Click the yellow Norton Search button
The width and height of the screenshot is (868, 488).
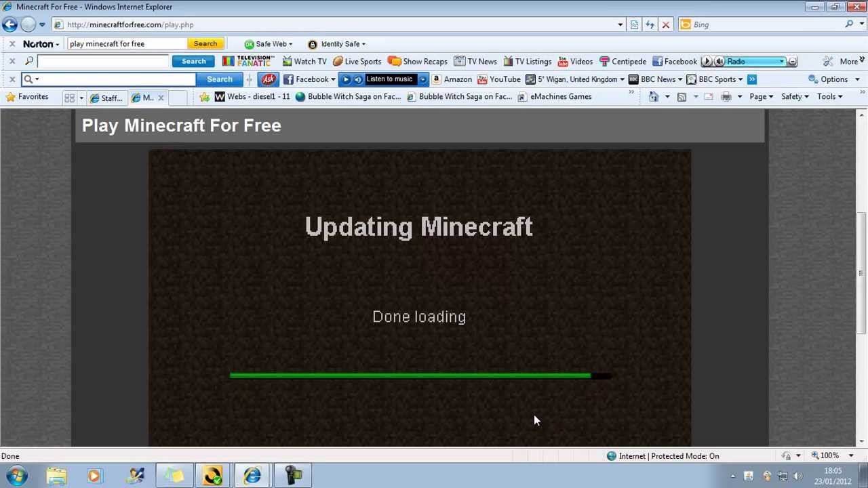(205, 43)
